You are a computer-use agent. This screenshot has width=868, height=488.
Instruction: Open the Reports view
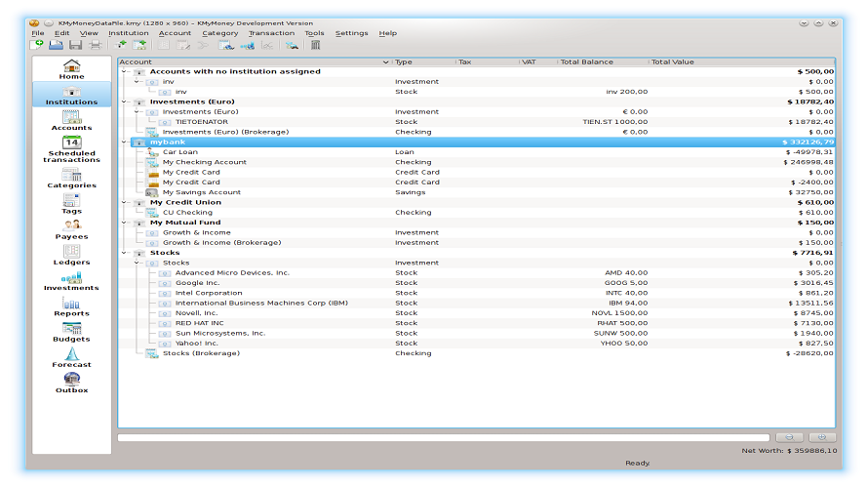(71, 306)
